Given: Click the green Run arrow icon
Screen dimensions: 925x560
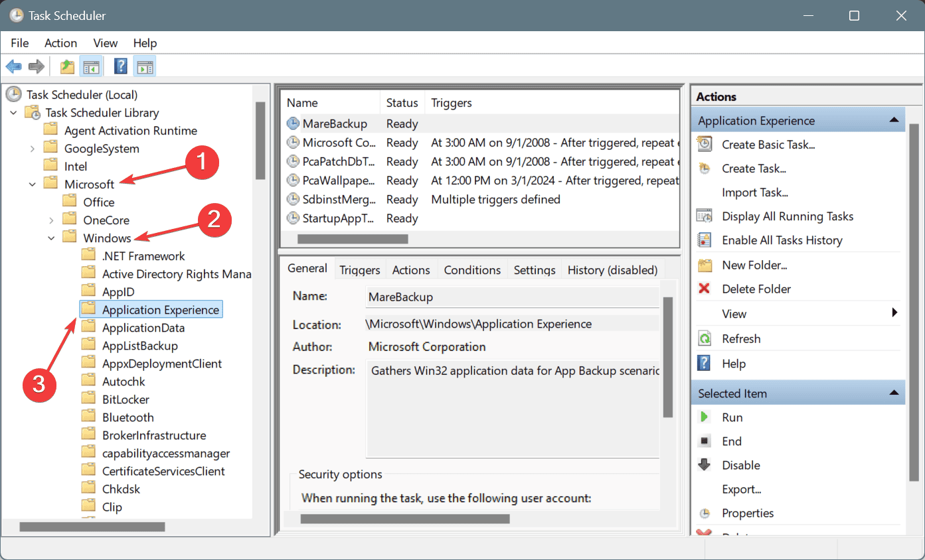Looking at the screenshot, I should (x=705, y=417).
